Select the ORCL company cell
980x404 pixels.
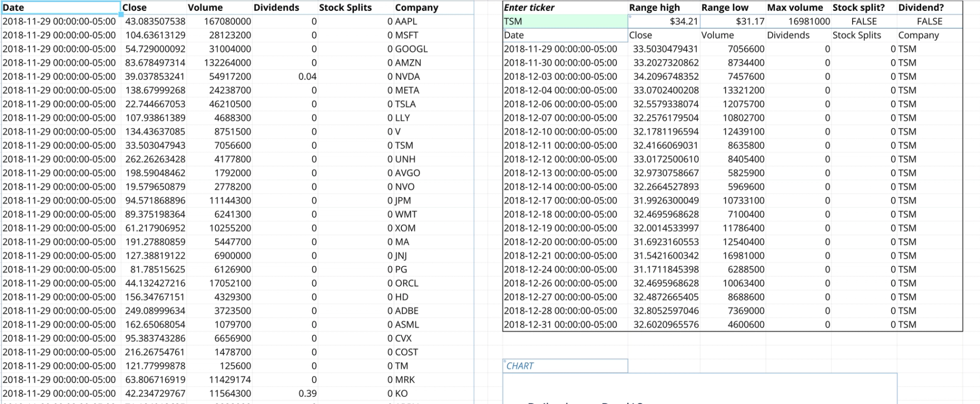(x=433, y=283)
